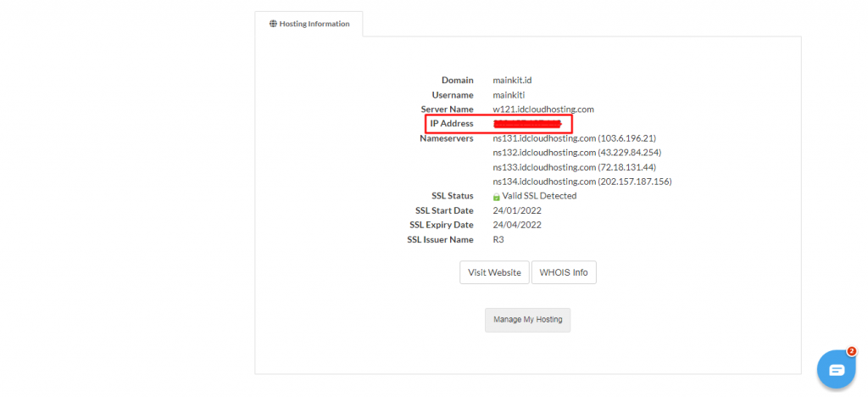
Task: Open the WHOIS Info button
Action: pos(564,272)
